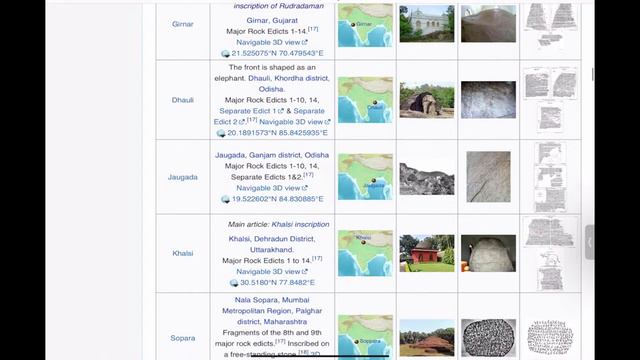The image size is (640, 360).
Task: Open the Nala Sopara link
Action: 256,300
